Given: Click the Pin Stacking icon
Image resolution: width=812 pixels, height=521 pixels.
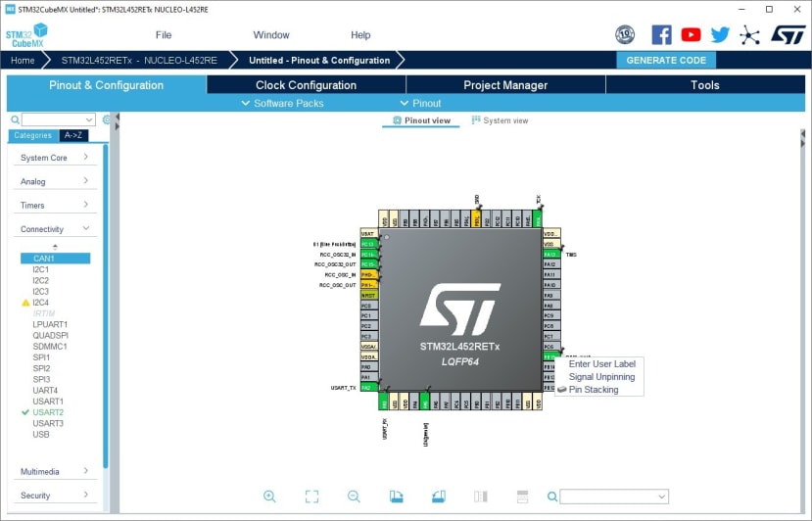Looking at the screenshot, I should pos(562,390).
